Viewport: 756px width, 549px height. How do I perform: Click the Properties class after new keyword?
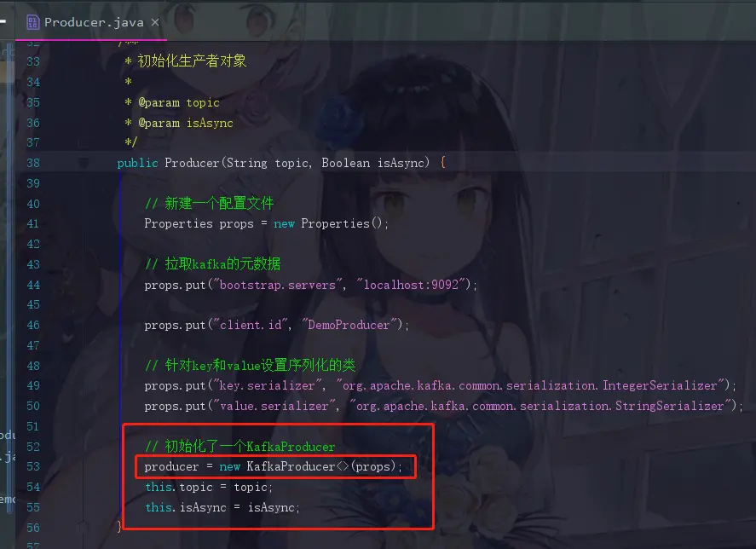(335, 224)
